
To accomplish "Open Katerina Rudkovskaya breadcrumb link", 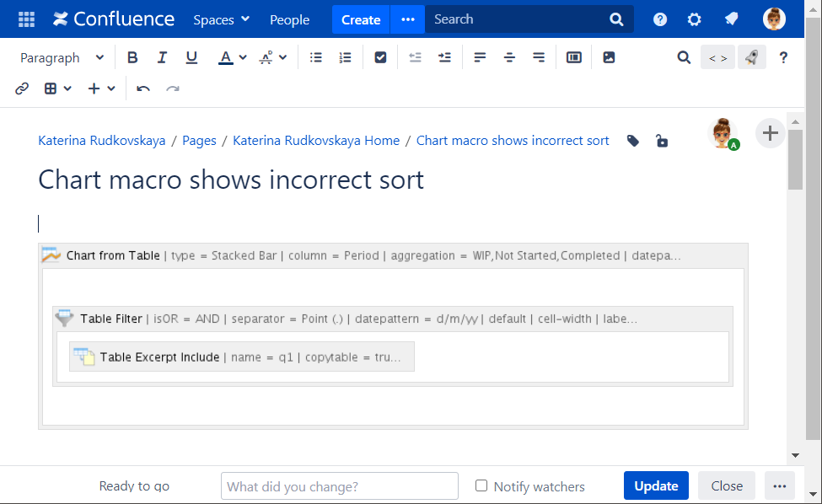I will [102, 141].
